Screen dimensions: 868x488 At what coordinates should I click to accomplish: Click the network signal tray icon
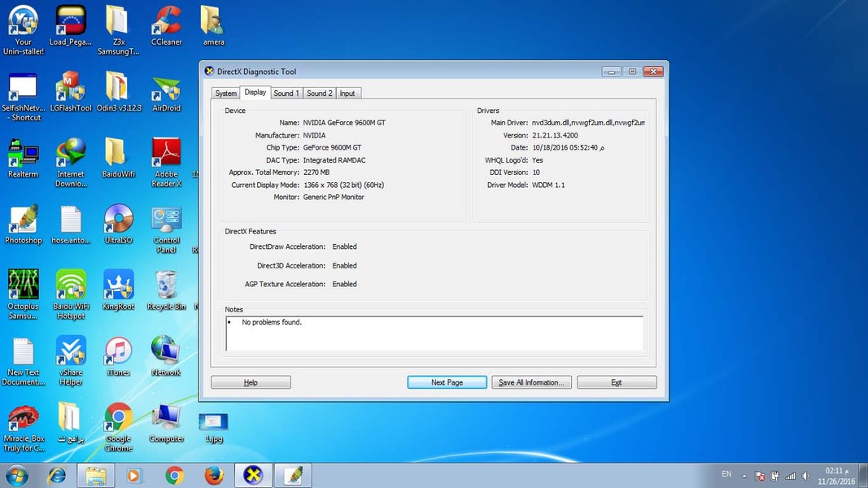point(791,477)
